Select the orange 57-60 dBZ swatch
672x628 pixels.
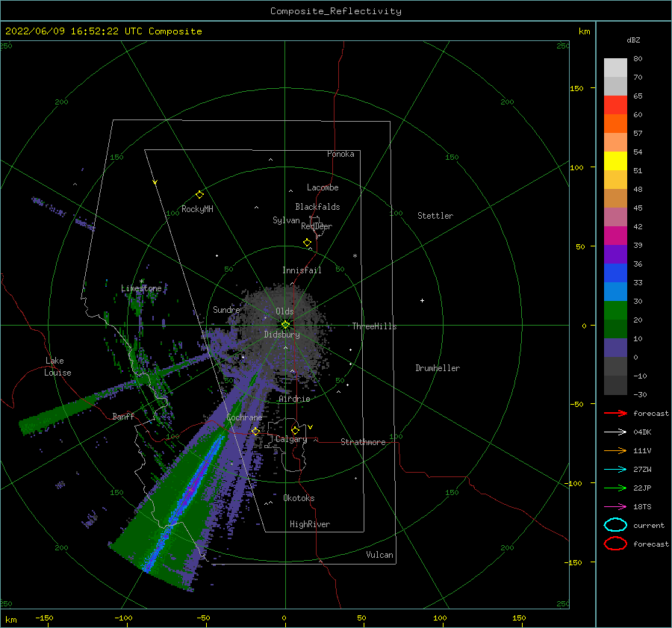pyautogui.click(x=615, y=124)
